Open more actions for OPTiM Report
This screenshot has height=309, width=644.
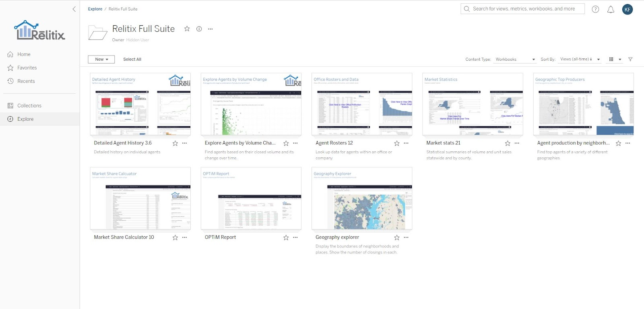(295, 237)
